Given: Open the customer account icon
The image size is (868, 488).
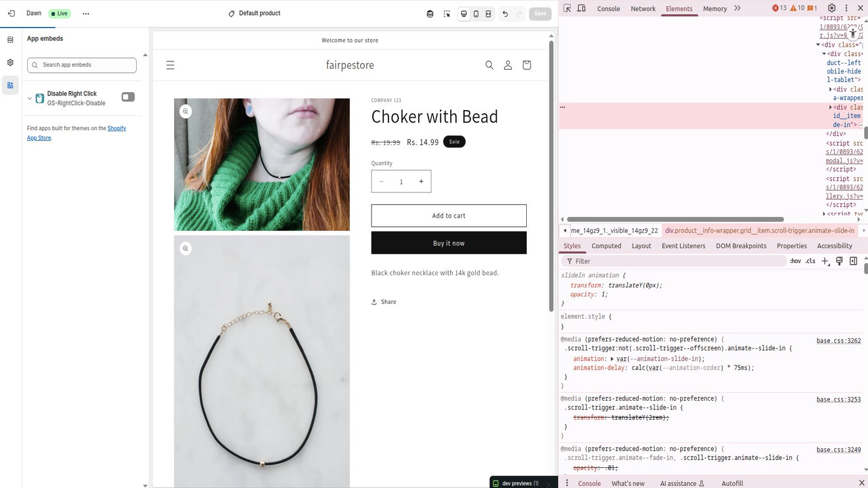Looking at the screenshot, I should tap(508, 65).
